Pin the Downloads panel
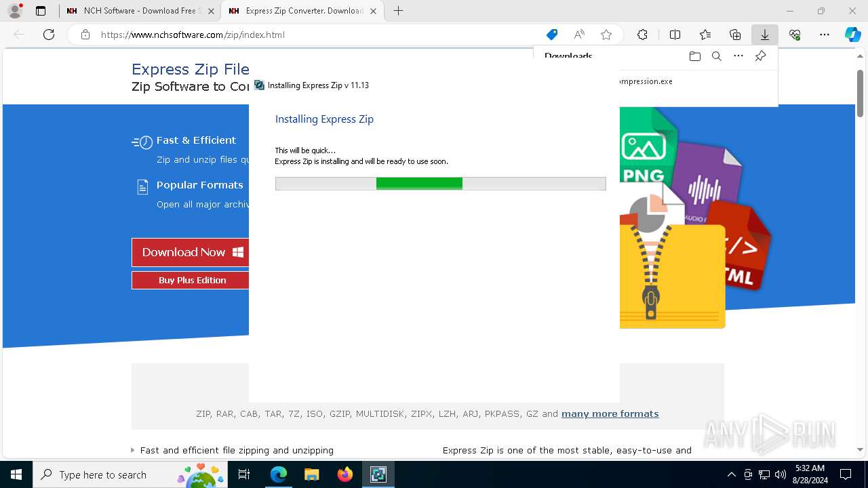This screenshot has height=488, width=868. [760, 56]
